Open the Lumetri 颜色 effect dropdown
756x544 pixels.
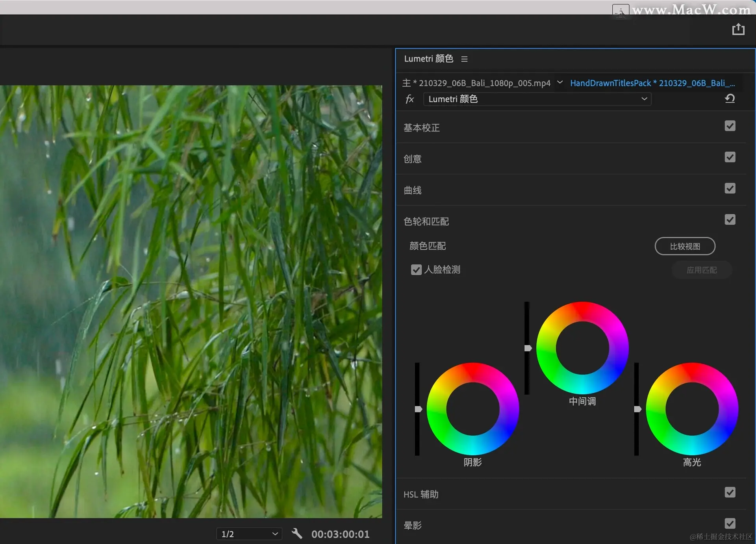click(x=537, y=99)
